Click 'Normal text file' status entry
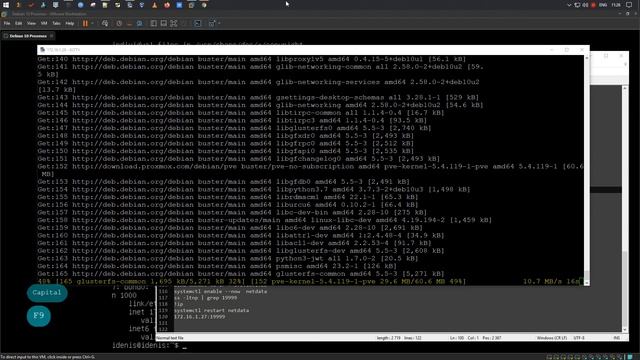Screen dimensions: 640x360 (x=170, y=338)
